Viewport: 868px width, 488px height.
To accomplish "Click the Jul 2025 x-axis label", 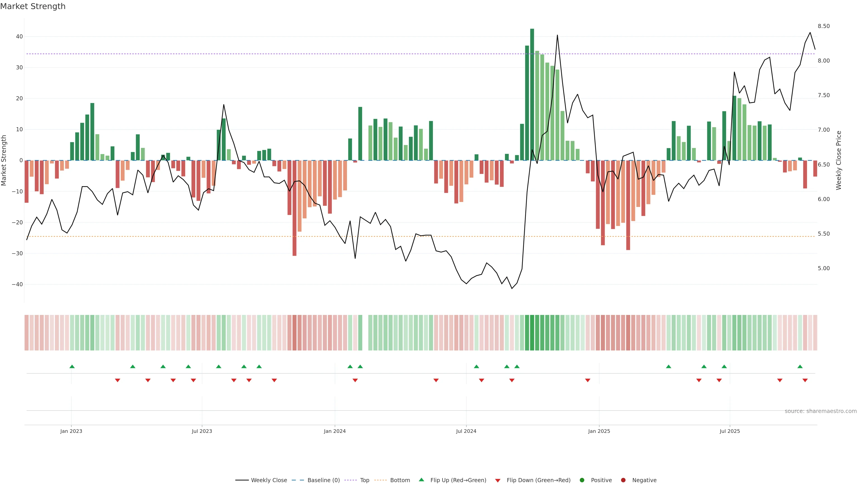I will tap(729, 431).
